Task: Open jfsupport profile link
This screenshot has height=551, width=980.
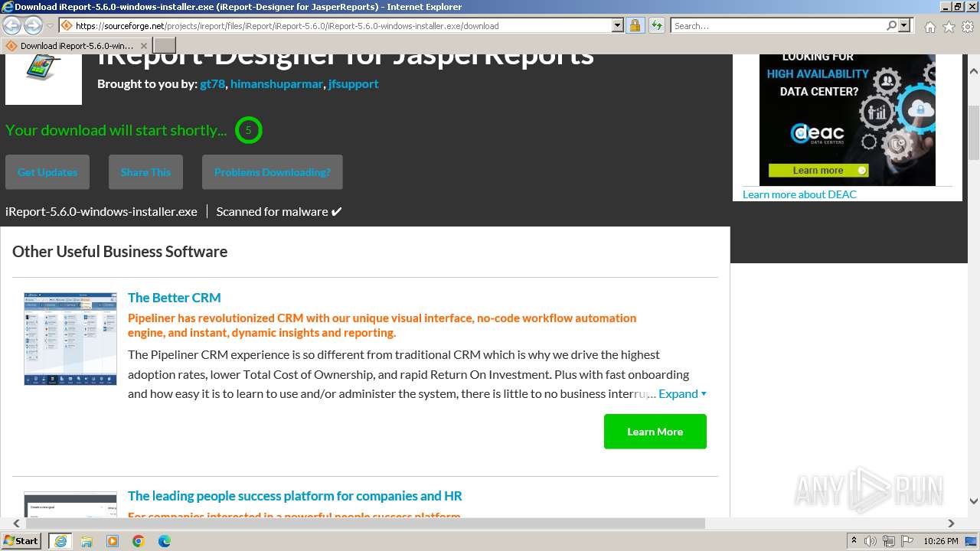Action: [x=353, y=83]
